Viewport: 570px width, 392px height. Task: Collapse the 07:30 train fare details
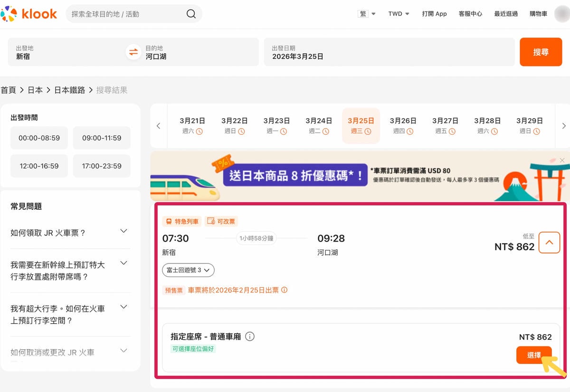pos(549,243)
